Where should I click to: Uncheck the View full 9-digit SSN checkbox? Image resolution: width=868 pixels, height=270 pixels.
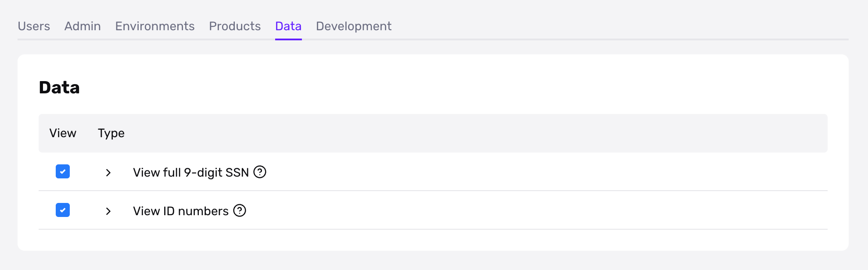63,171
